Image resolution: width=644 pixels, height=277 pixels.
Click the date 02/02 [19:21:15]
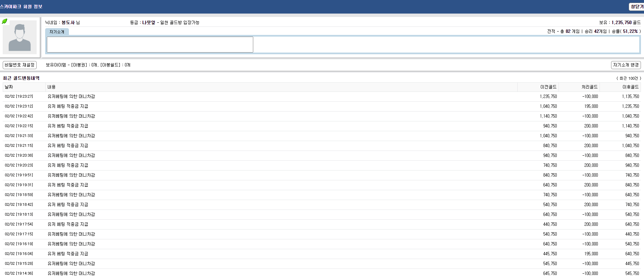pos(19,145)
